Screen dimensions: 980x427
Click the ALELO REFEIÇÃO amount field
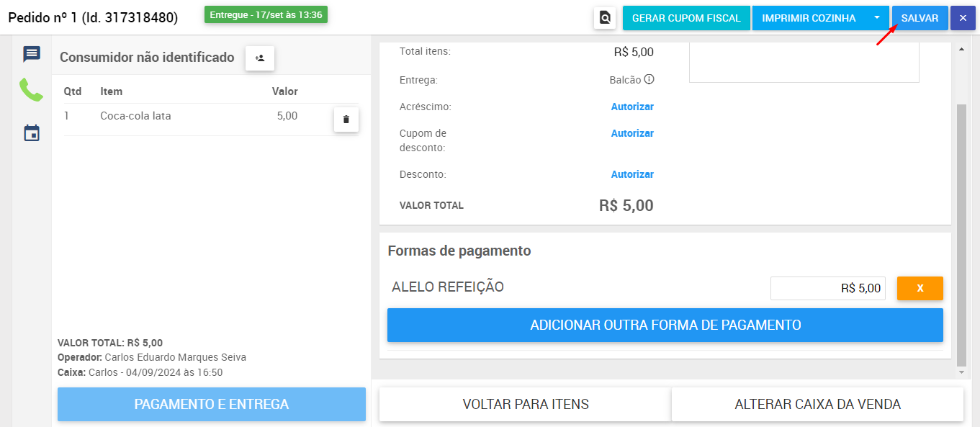point(828,288)
